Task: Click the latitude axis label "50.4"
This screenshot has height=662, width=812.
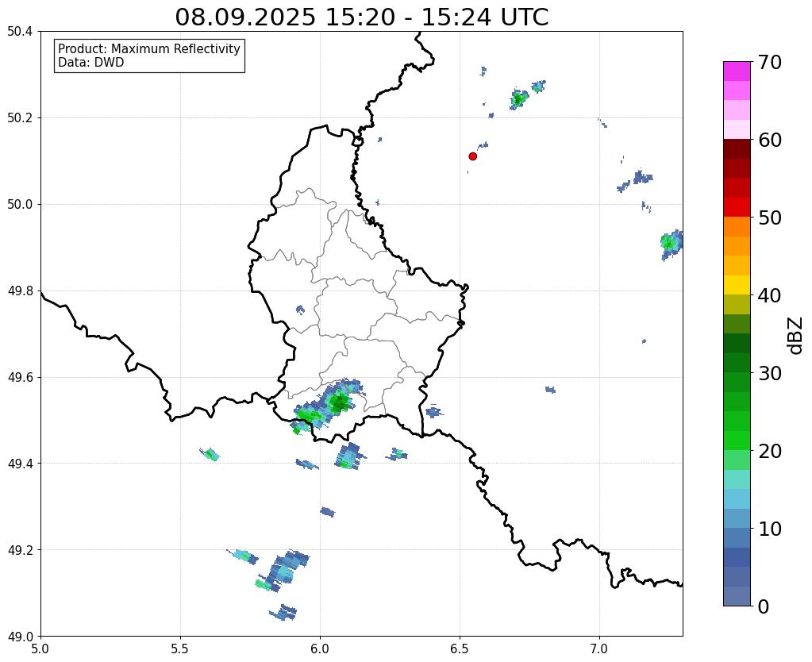Action: (20, 32)
